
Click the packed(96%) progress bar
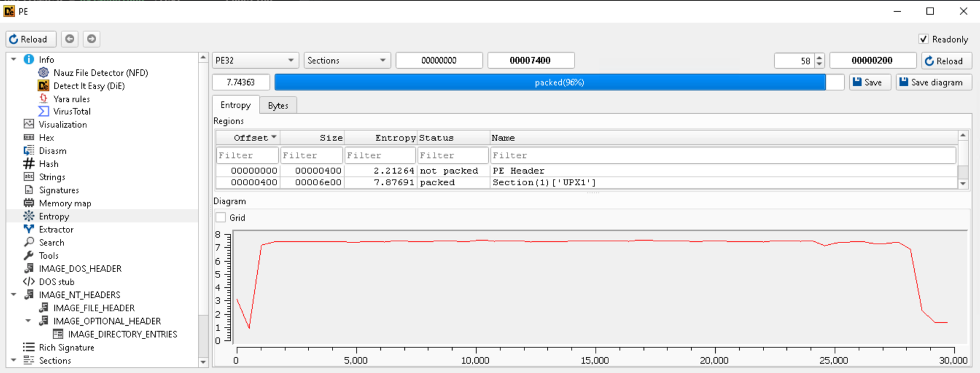click(559, 82)
